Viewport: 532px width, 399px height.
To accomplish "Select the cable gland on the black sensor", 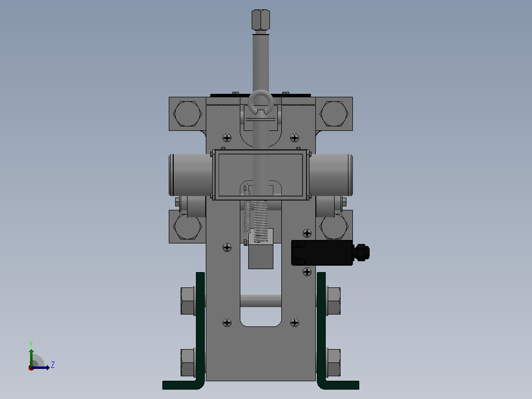I will [361, 253].
